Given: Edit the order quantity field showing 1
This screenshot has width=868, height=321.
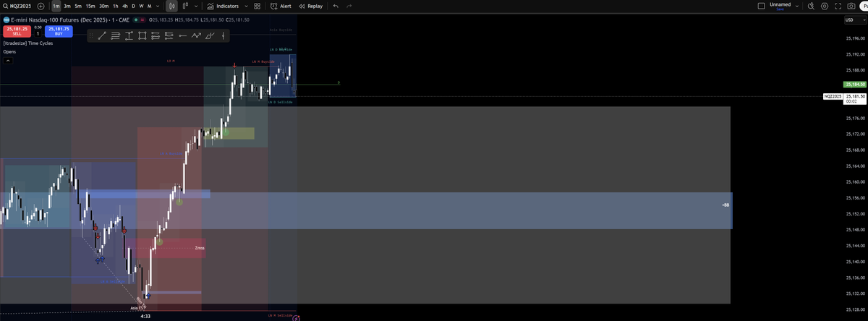Looking at the screenshot, I should pos(38,33).
